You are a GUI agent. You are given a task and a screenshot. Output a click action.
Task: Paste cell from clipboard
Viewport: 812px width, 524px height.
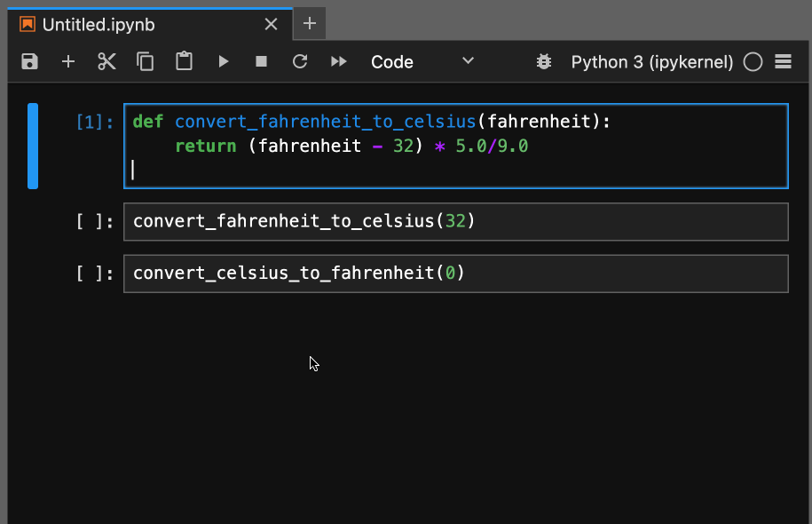point(184,61)
